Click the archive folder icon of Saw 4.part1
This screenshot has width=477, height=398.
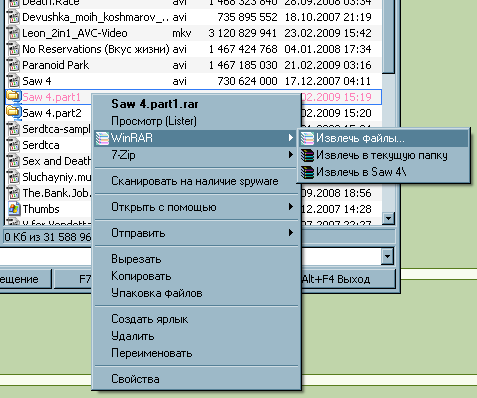13,97
